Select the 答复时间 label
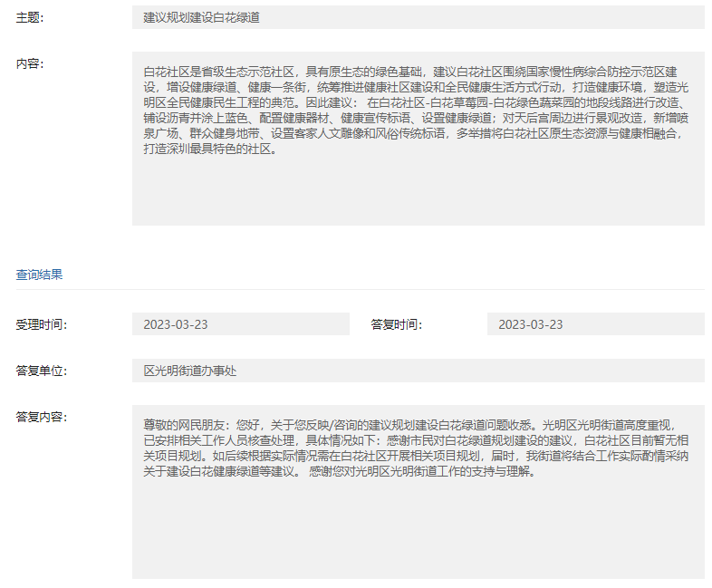The image size is (712, 588). coord(396,324)
